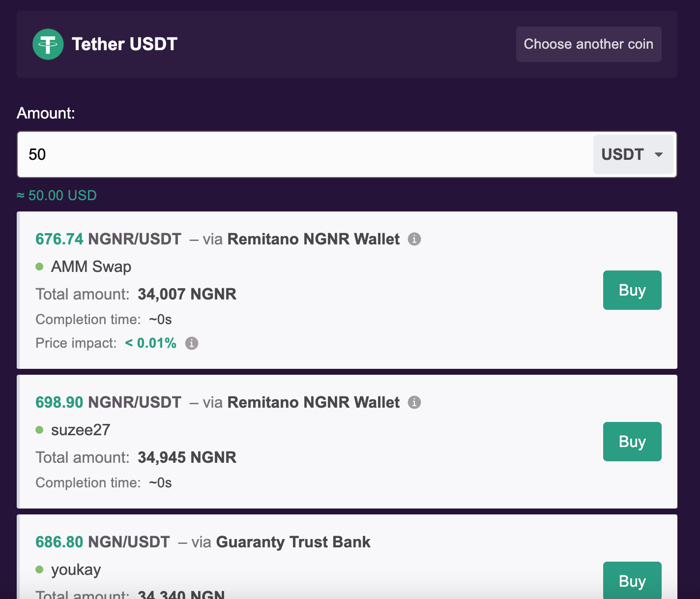Choose another coin

(x=588, y=44)
